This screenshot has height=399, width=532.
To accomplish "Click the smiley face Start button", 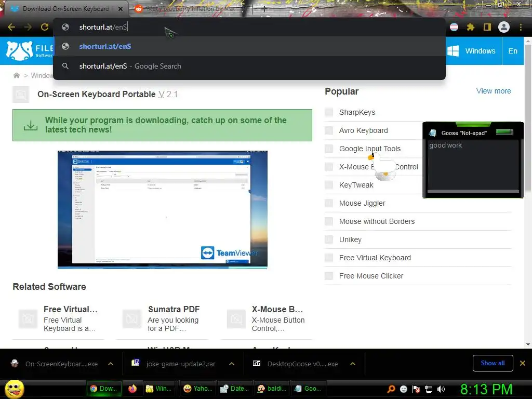I will 14,389.
